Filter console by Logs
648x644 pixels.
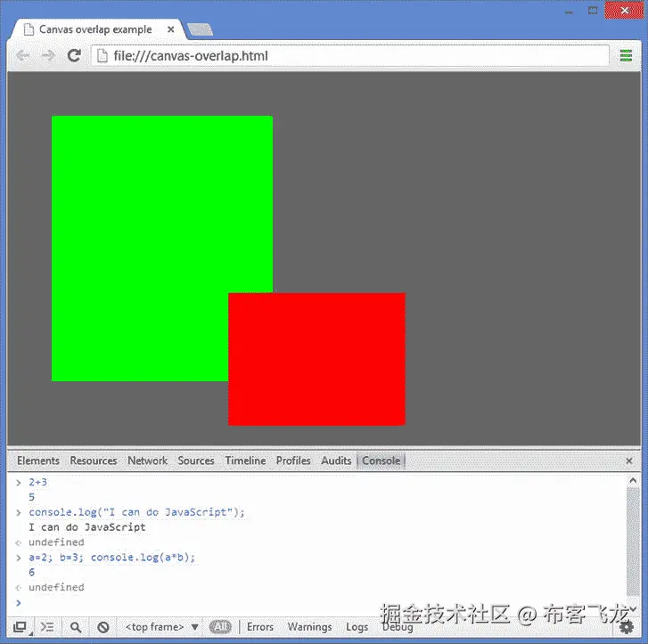(357, 627)
